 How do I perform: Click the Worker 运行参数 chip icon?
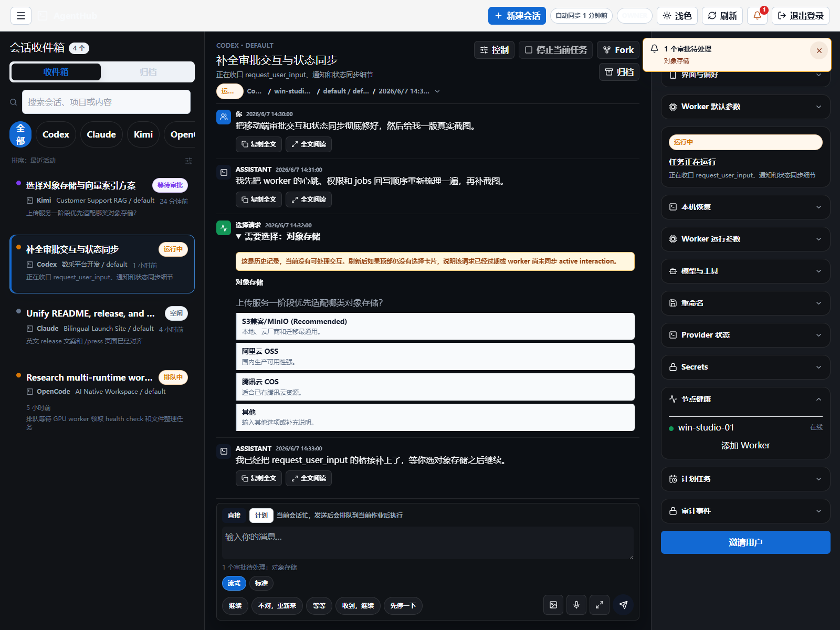click(x=673, y=239)
